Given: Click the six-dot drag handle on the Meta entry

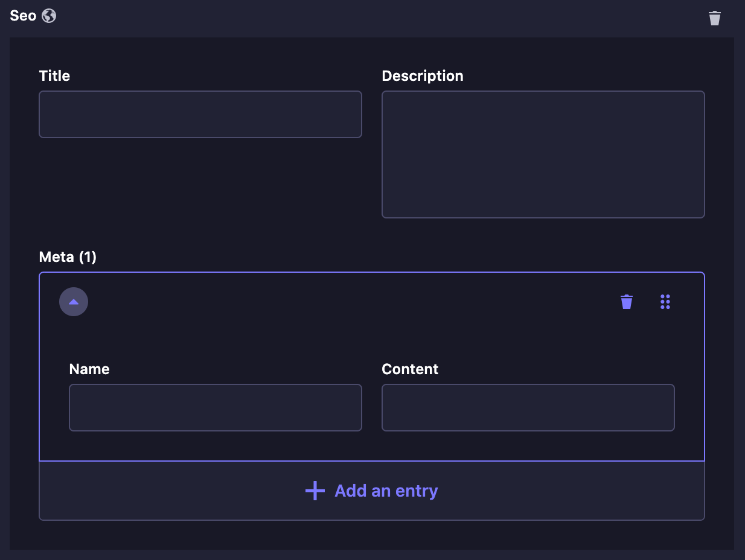Looking at the screenshot, I should point(665,302).
